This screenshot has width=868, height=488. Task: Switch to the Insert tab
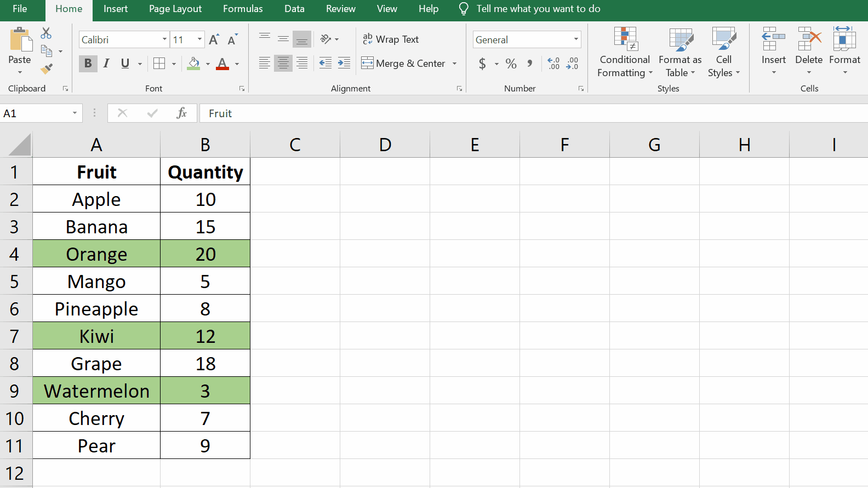point(116,9)
